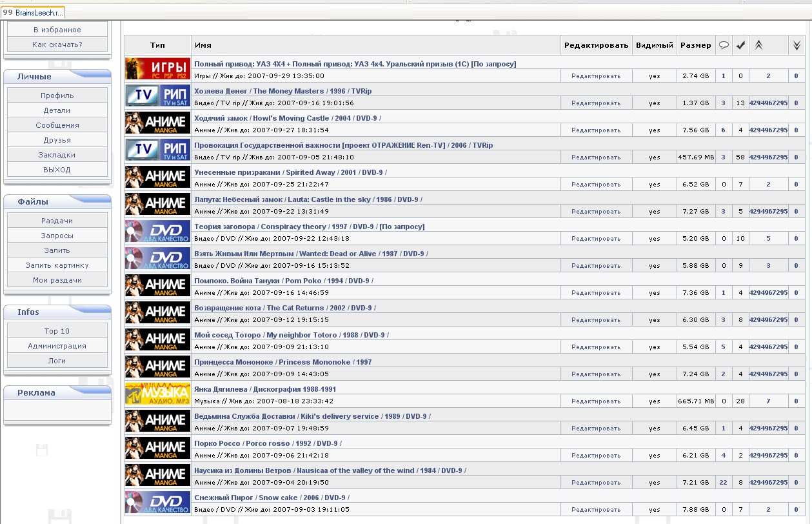Screen dimensions: 812x524
Task: Click Редактировать for Теория заговора row
Action: pos(596,238)
